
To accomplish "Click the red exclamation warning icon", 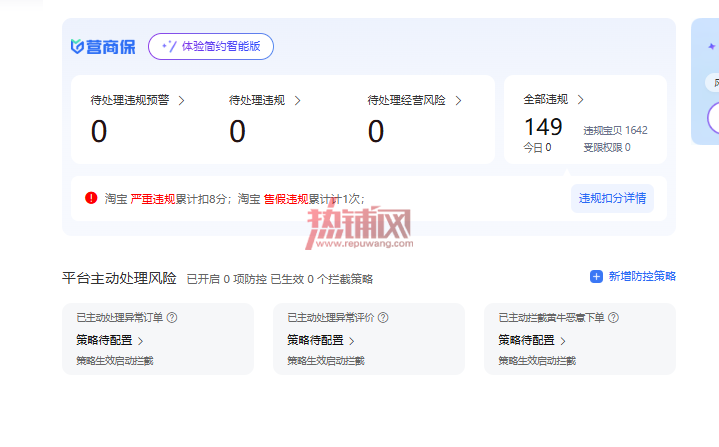I will point(91,198).
